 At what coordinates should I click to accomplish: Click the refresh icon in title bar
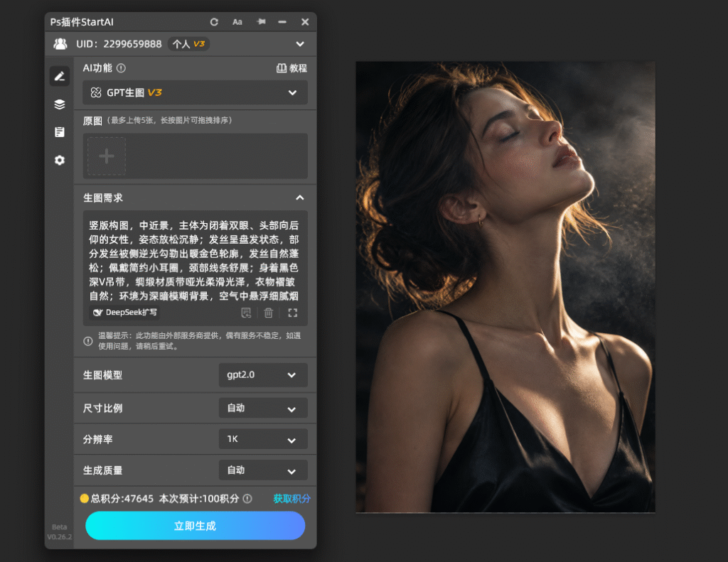(214, 22)
